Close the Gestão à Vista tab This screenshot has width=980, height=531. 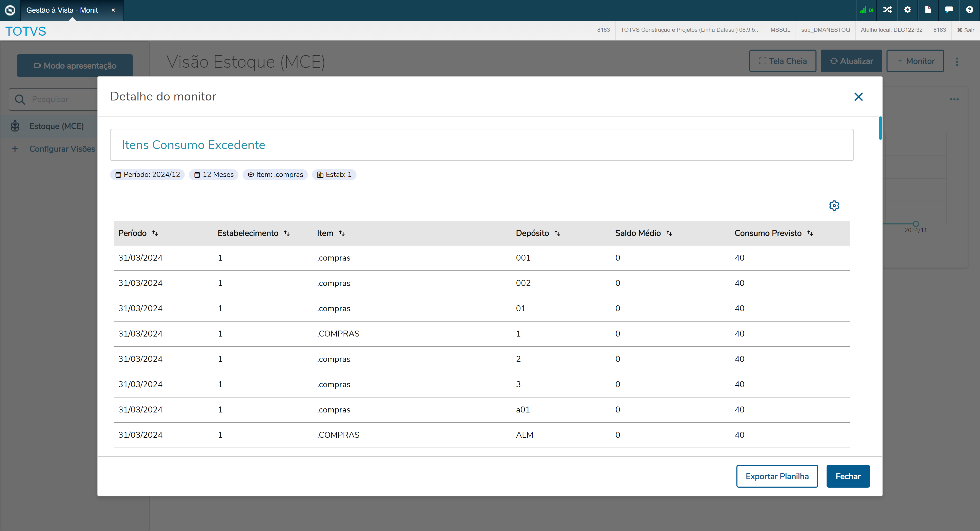[113, 10]
